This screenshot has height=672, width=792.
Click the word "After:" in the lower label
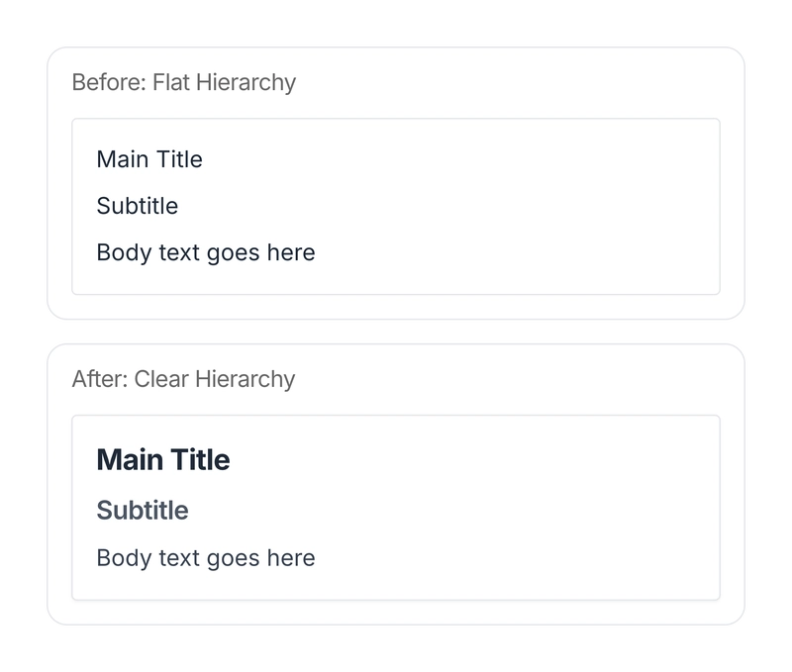(x=99, y=379)
